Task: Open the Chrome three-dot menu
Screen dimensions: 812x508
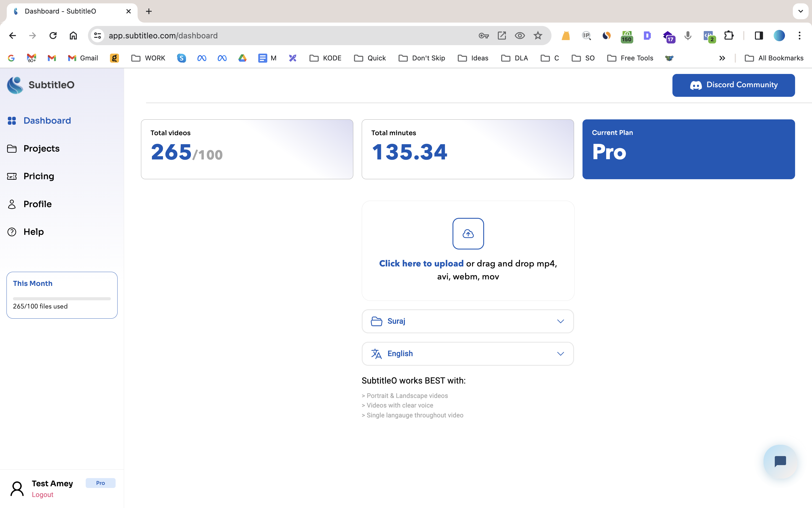Action: point(800,36)
